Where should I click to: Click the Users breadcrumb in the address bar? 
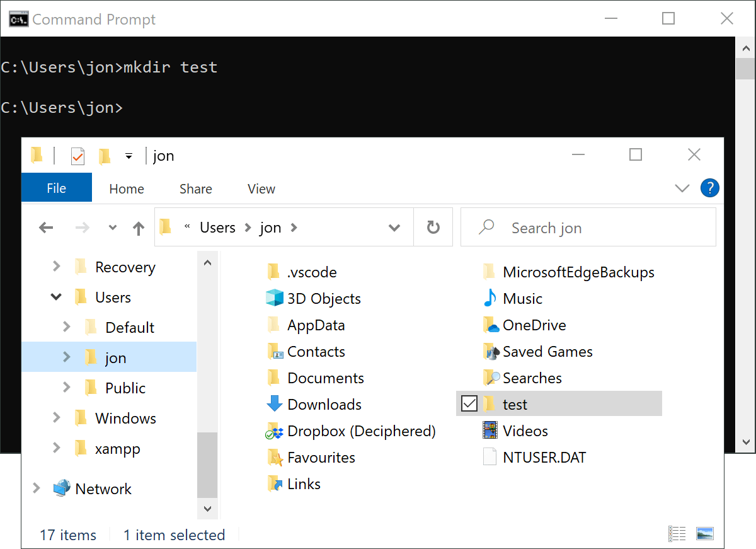217,227
